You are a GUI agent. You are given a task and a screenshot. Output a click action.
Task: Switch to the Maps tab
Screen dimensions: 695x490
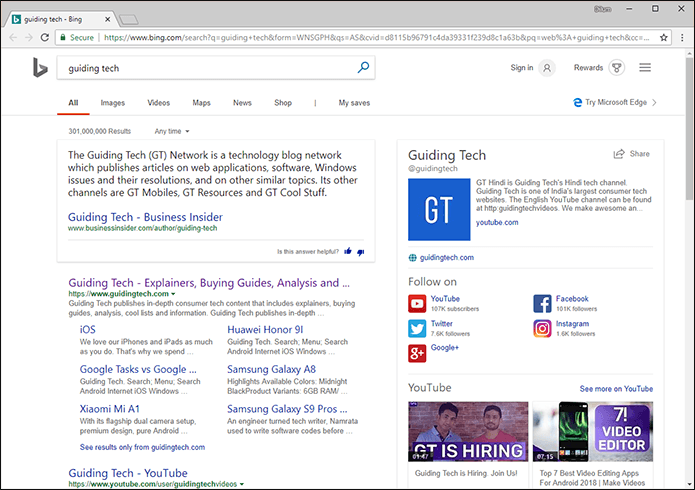201,103
